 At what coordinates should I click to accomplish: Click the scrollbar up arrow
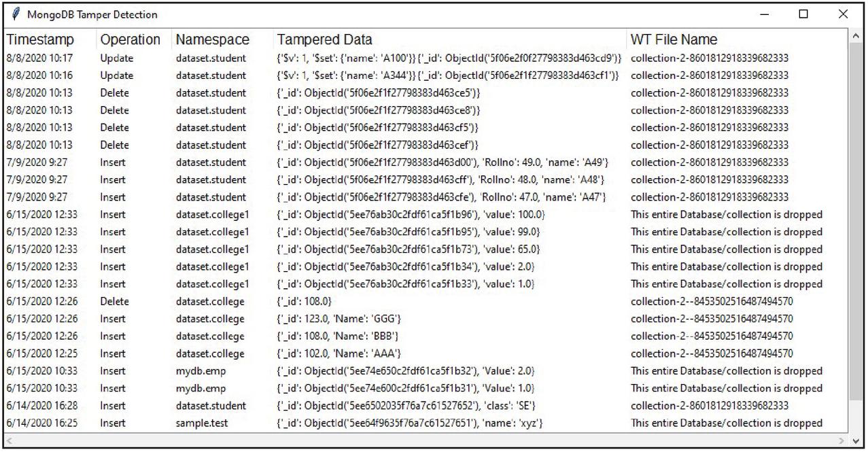[856, 35]
